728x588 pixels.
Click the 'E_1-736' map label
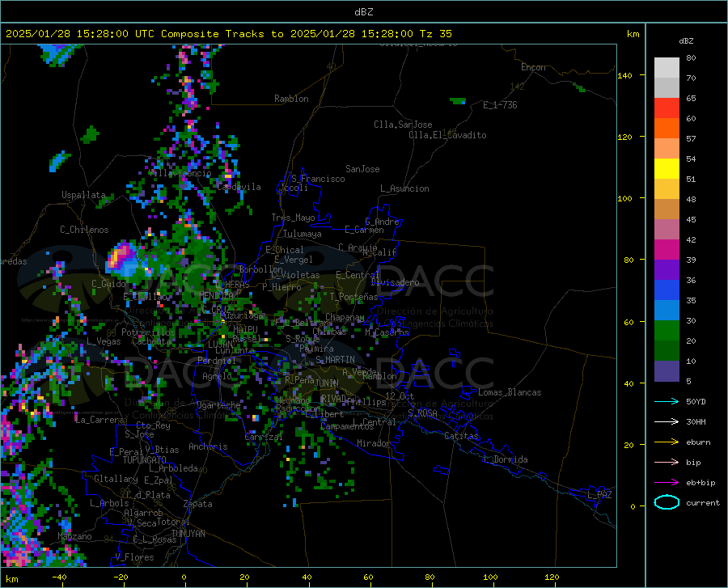[x=500, y=105]
